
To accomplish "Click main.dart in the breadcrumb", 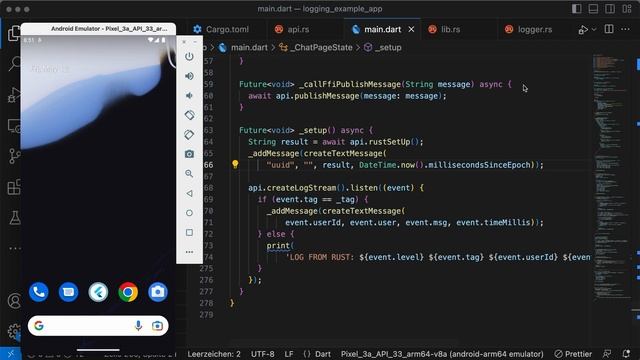I will coord(249,47).
